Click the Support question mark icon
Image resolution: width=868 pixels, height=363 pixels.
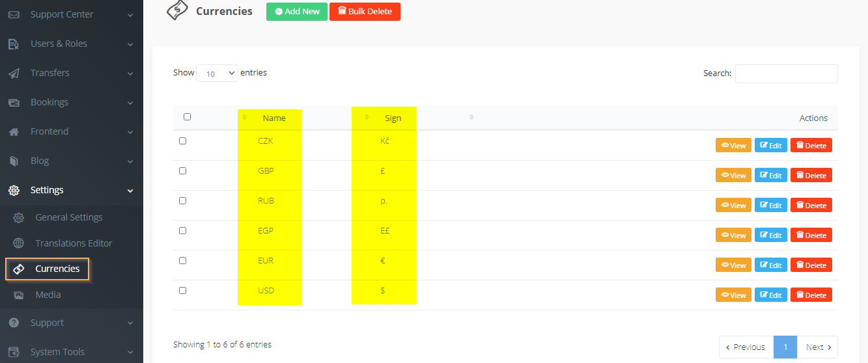click(x=14, y=323)
